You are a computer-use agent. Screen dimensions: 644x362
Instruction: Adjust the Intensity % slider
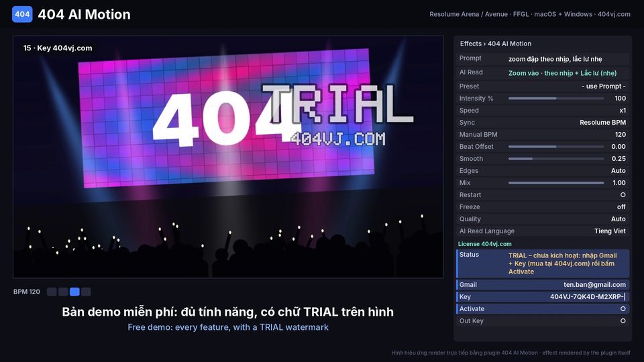(555, 99)
